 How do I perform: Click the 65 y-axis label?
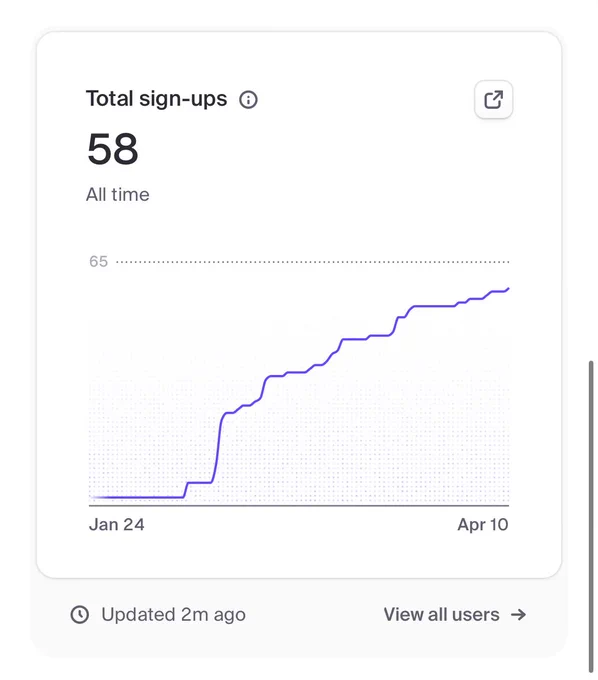(x=98, y=262)
